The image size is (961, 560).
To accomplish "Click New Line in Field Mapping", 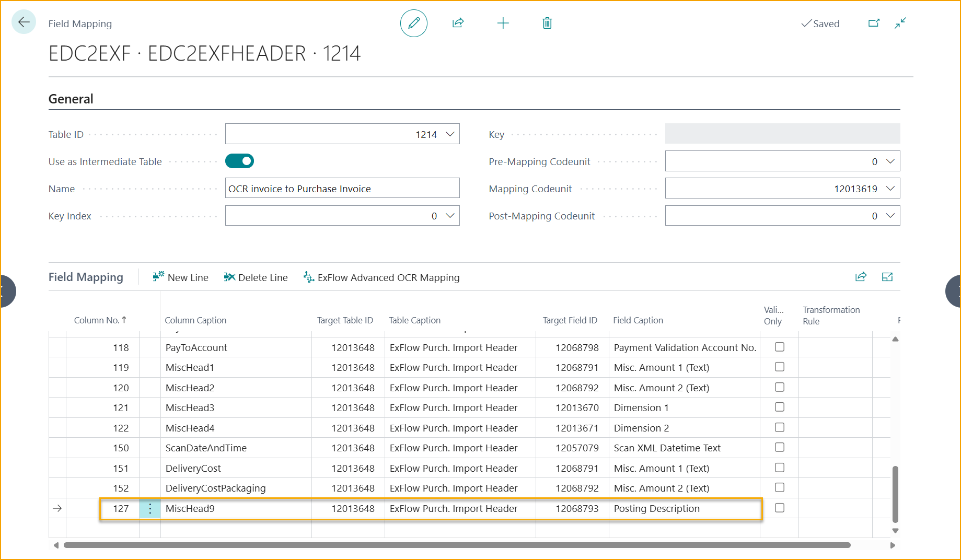I will (x=181, y=277).
